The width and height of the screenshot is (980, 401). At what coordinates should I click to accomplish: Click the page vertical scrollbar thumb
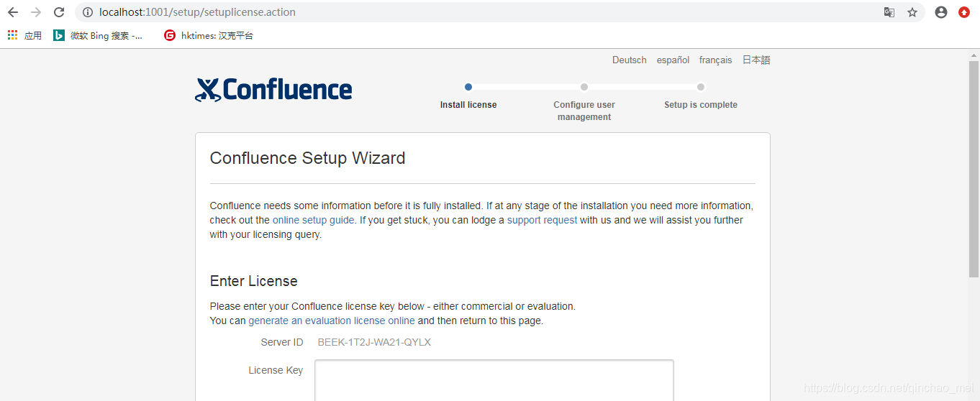click(x=974, y=169)
